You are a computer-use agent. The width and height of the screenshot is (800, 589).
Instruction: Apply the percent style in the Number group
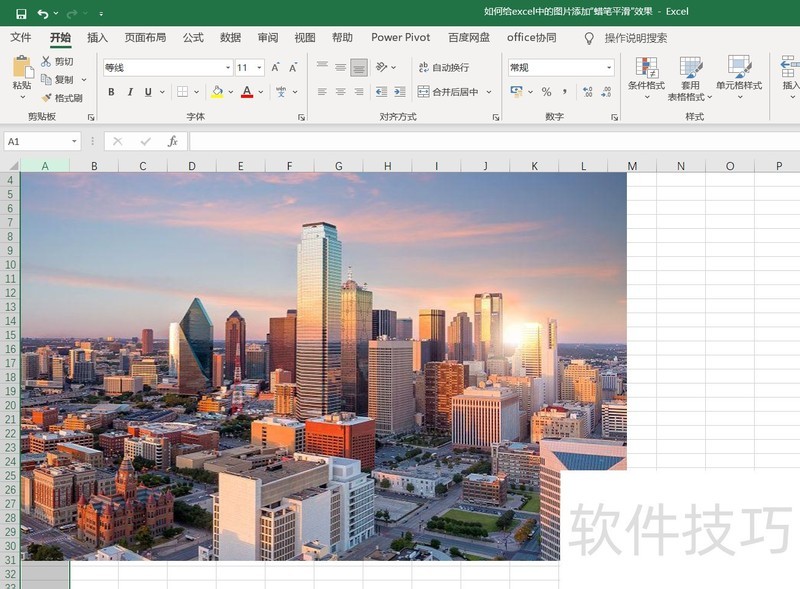tap(545, 92)
